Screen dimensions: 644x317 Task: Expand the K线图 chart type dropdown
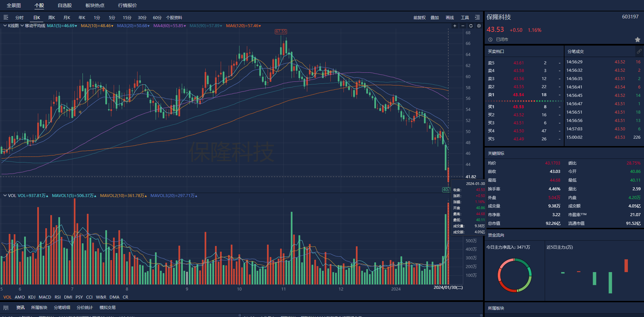(x=11, y=26)
